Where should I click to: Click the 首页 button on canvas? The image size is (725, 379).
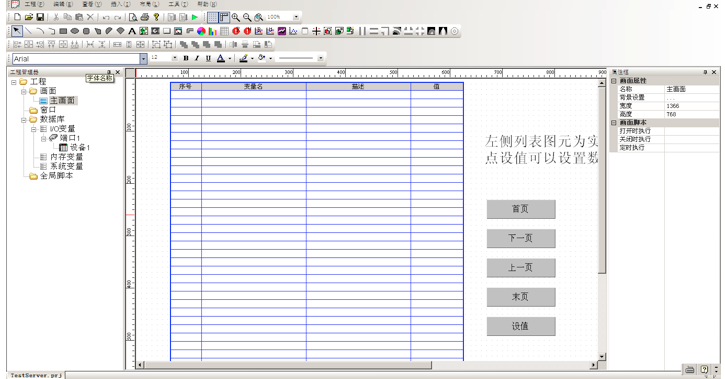click(521, 209)
